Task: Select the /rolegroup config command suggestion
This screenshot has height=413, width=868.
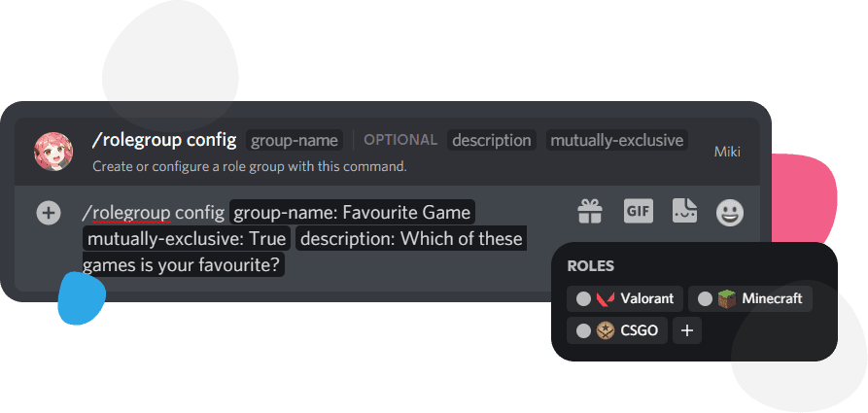Action: click(163, 140)
